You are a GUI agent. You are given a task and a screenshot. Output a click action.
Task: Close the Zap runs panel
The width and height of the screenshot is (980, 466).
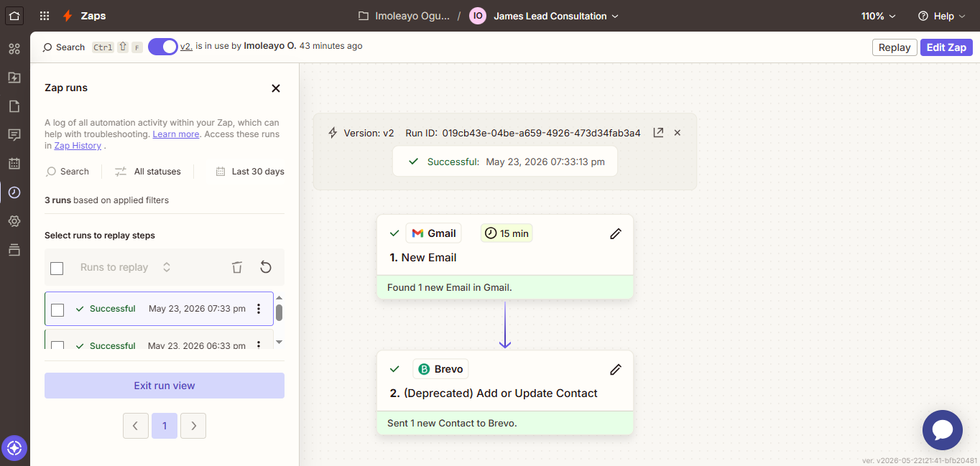point(275,88)
